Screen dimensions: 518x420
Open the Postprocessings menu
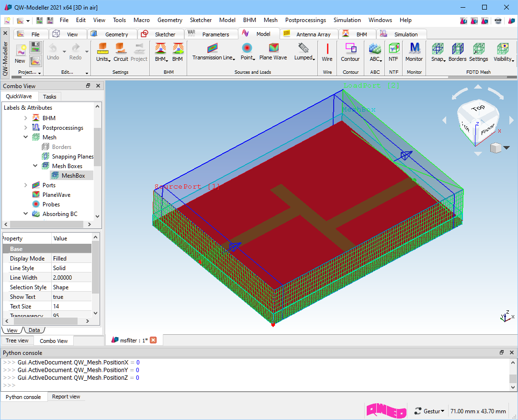pyautogui.click(x=305, y=20)
